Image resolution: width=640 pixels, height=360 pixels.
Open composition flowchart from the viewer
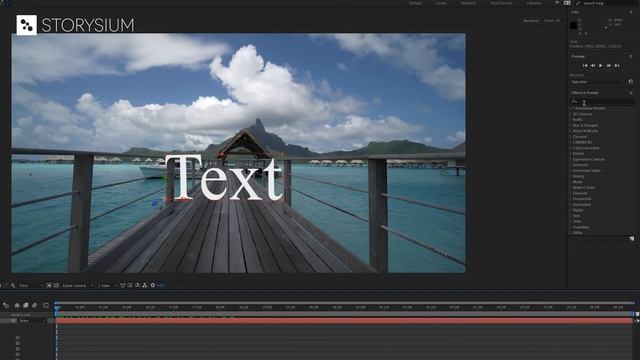click(144, 285)
